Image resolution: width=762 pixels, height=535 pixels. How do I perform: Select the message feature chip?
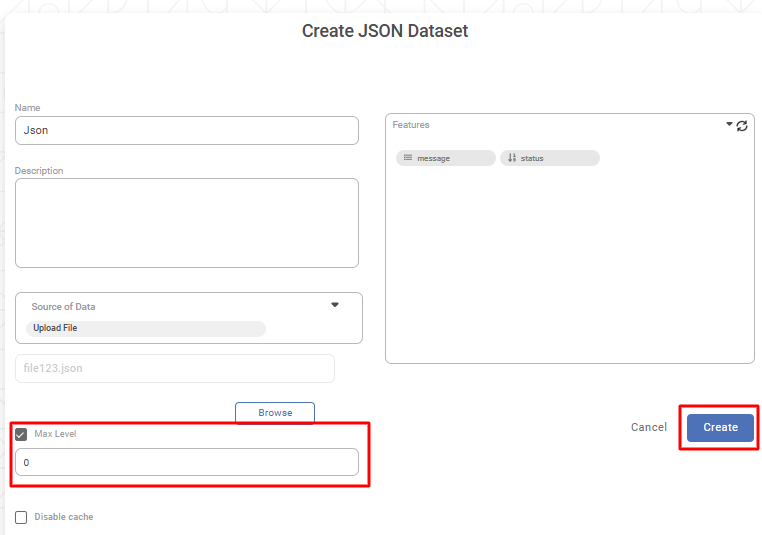coord(446,158)
